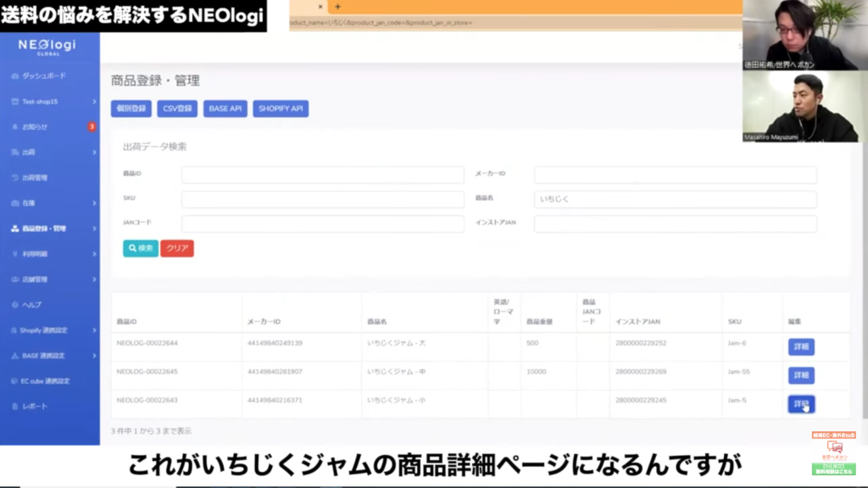Image resolution: width=868 pixels, height=488 pixels.
Task: Focus the 商品ID input field
Action: 323,175
